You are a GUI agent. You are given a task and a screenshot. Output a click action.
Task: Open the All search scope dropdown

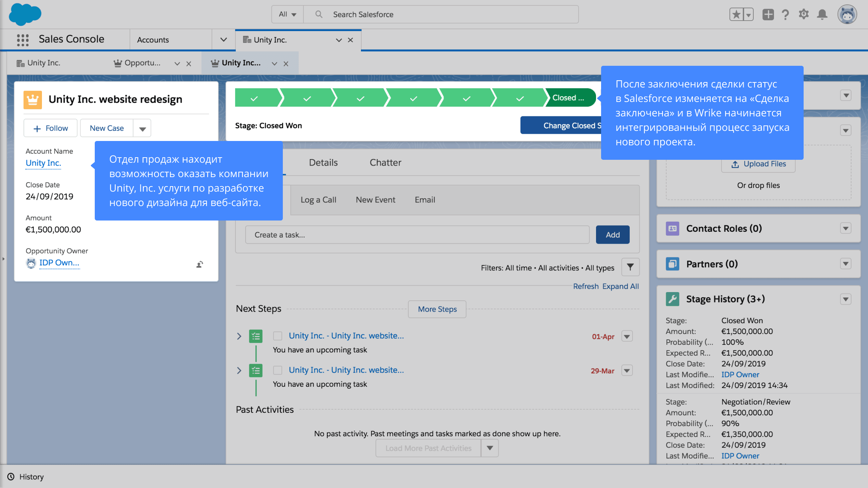tap(288, 14)
